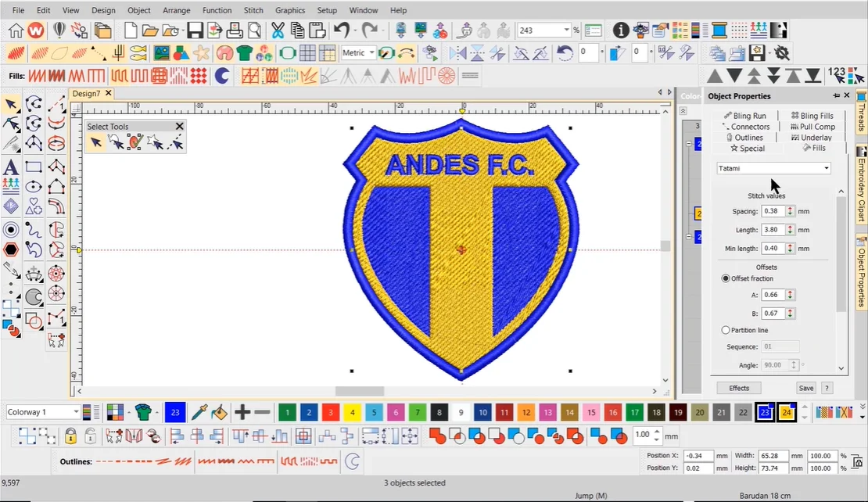Click the black move-up triangle icon

click(x=715, y=76)
